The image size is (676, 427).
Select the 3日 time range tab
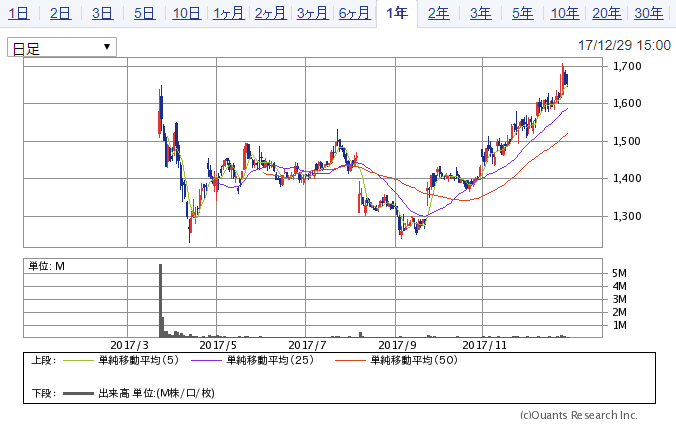[102, 13]
